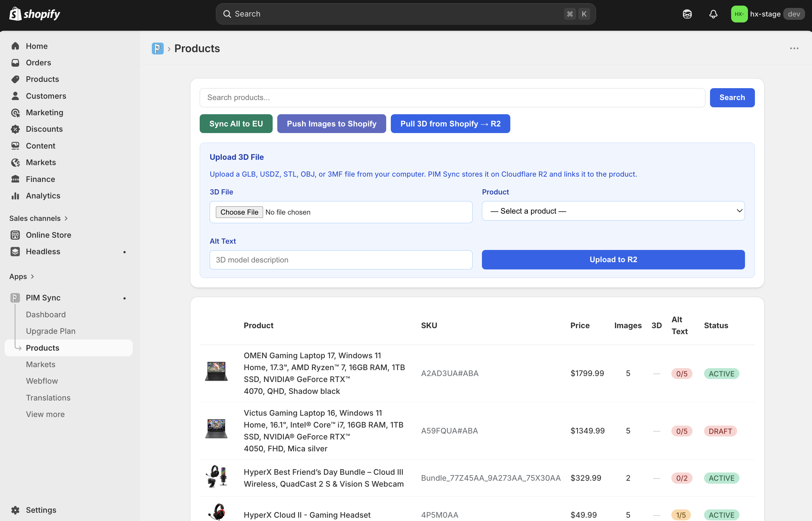Screen dimensions: 812x521
Task: Click the Discounts badge icon
Action: pos(15,129)
